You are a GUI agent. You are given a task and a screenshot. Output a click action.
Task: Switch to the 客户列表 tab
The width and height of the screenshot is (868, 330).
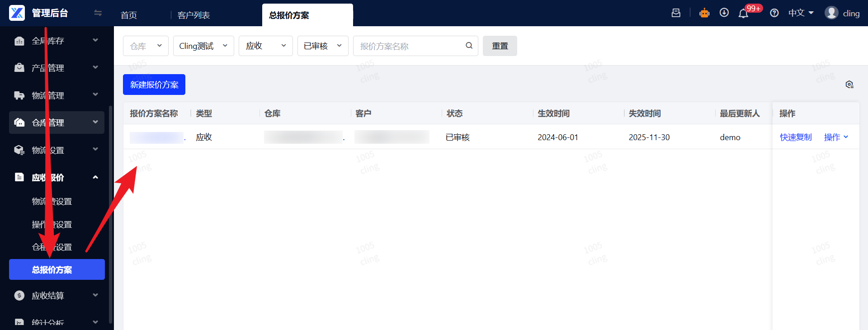[x=193, y=15]
